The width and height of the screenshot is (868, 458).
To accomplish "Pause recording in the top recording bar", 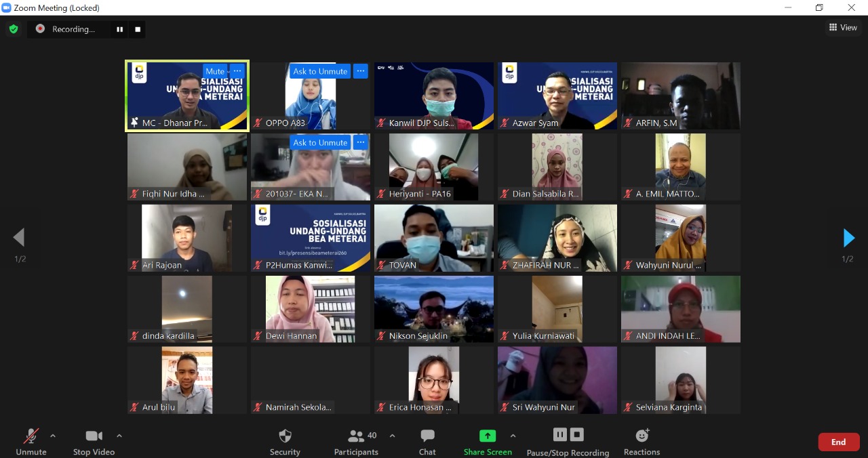I will (120, 29).
